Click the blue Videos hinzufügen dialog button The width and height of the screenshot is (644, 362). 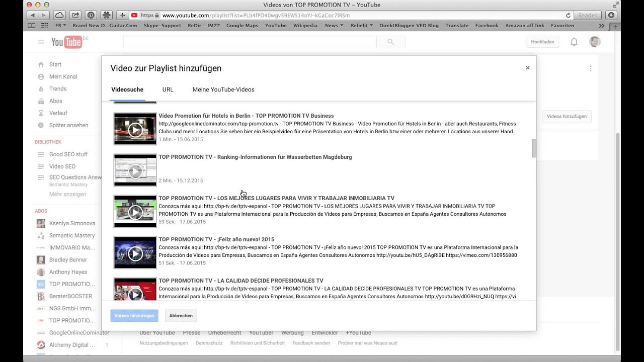click(x=134, y=316)
